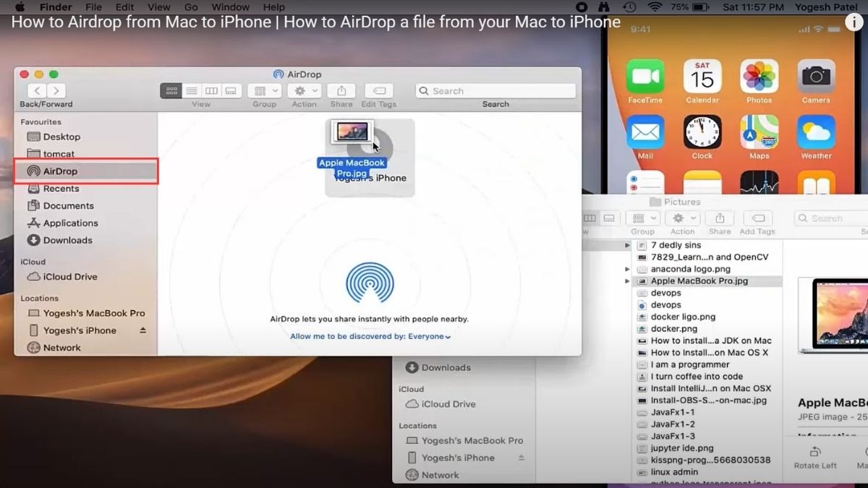The height and width of the screenshot is (488, 868).
Task: Click Edit Tags button in AirDrop toolbar
Action: click(379, 90)
